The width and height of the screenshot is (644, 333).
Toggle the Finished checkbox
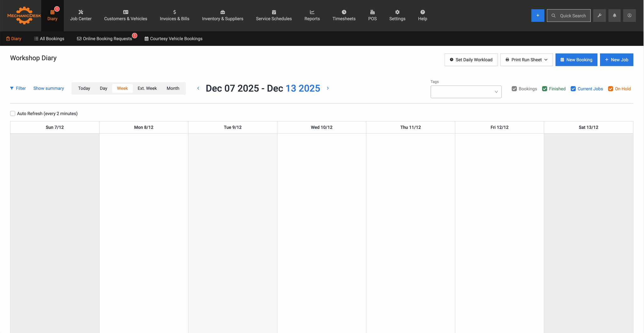tap(545, 89)
